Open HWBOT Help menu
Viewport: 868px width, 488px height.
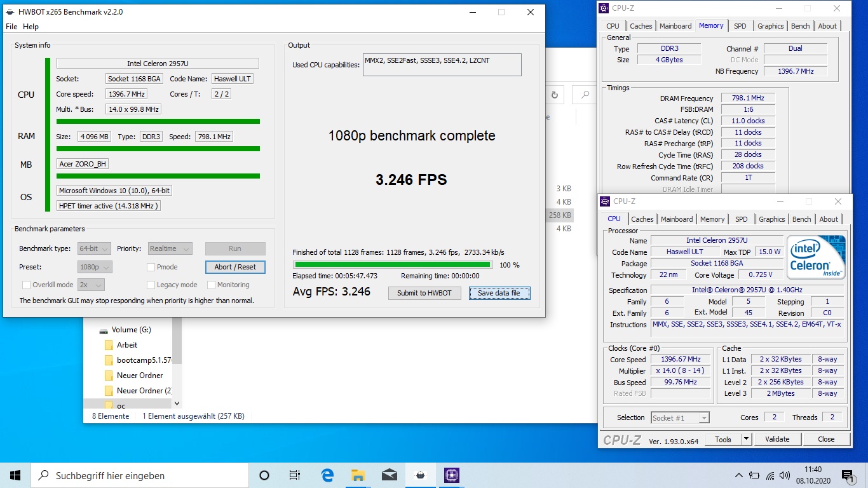pyautogui.click(x=31, y=27)
